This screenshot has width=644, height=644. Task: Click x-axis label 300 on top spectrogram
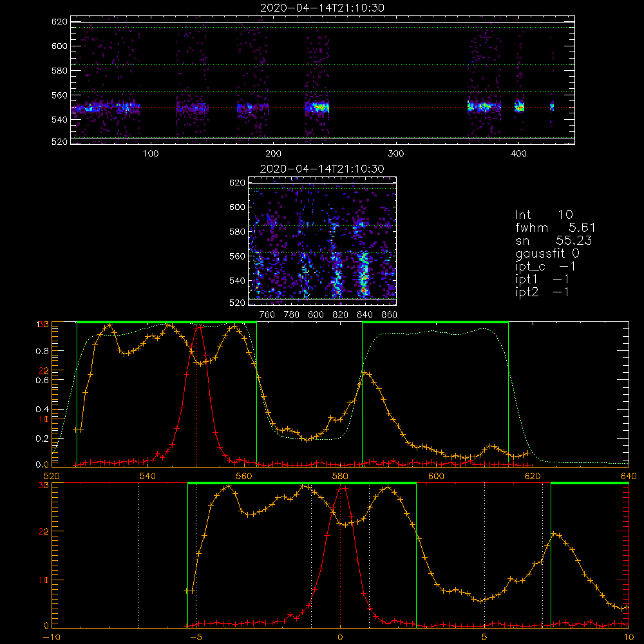395,154
